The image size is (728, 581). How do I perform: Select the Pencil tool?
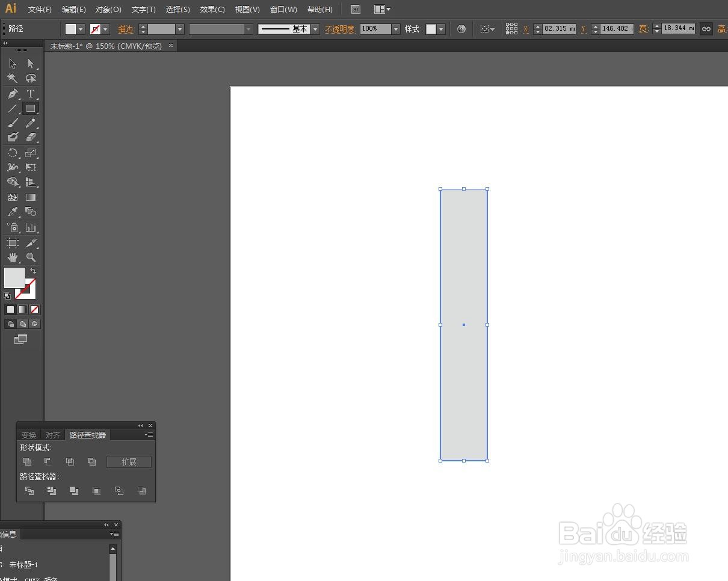point(31,123)
